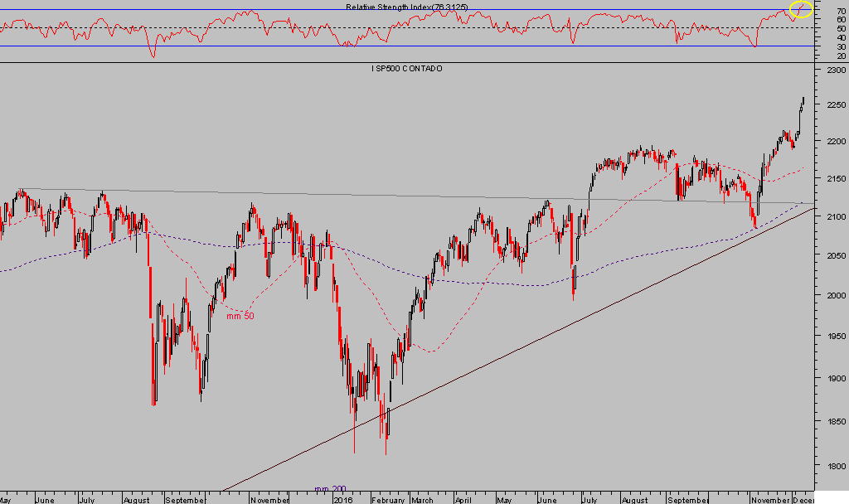Select the mm 200 moving average label
The width and height of the screenshot is (849, 504).
330,489
